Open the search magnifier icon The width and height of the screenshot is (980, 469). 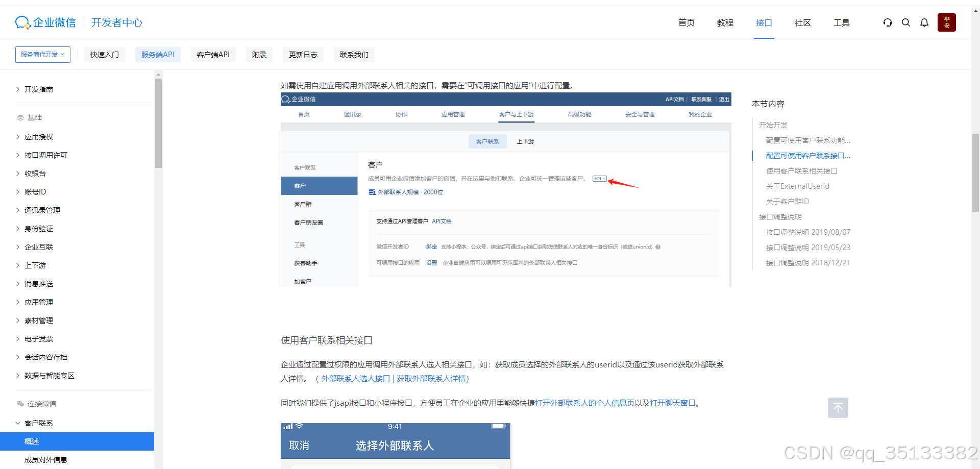[x=906, y=22]
